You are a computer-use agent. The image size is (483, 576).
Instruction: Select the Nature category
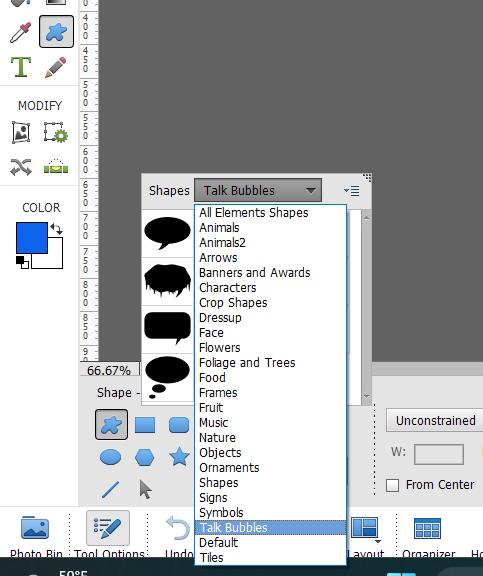tap(270, 438)
